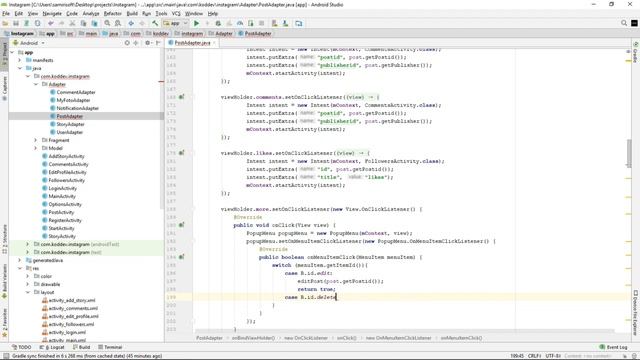Click the editor horizontal scrollbar

pos(404,331)
